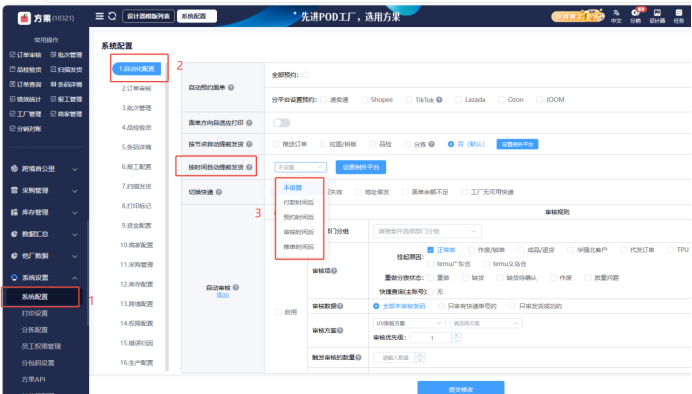Click help icon beside 面单方向自适应打印
The height and width of the screenshot is (394, 692).
click(249, 123)
